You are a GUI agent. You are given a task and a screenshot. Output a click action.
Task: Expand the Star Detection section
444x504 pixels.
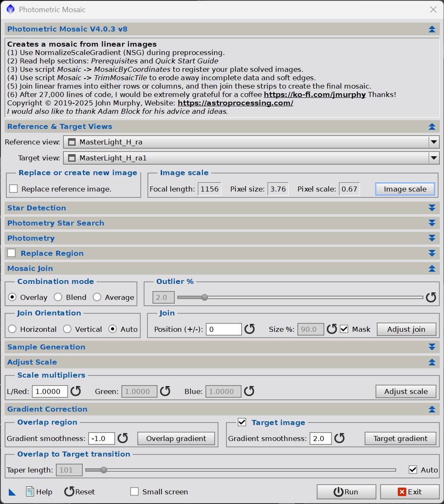click(431, 208)
